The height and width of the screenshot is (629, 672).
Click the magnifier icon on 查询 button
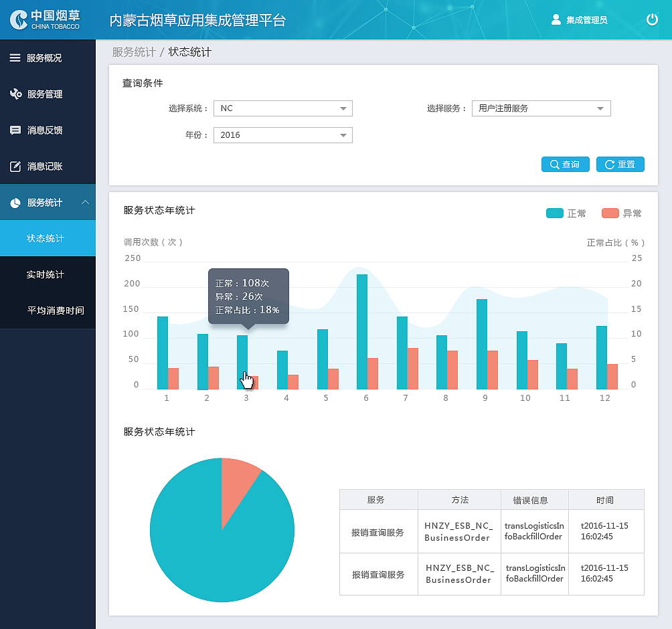click(x=554, y=165)
